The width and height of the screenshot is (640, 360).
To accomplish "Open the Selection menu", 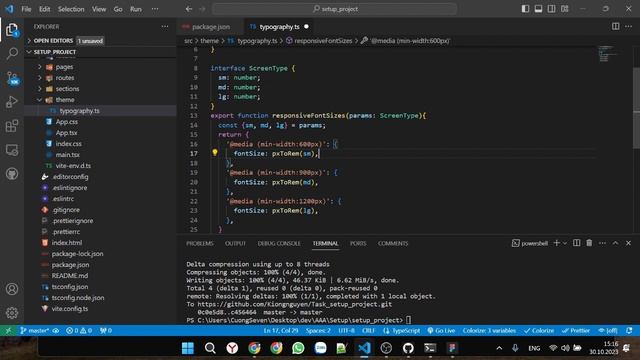I will 71,9.
